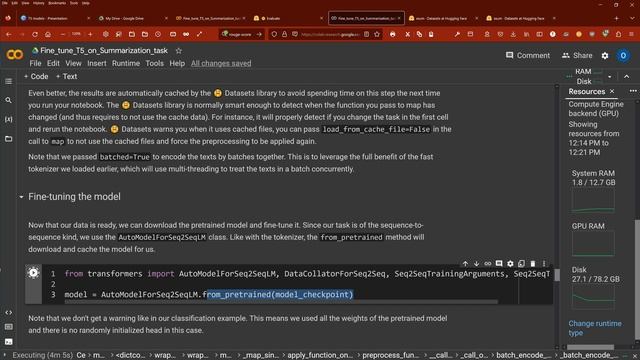640x360 pixels.
Task: Delete the cell with trash icon
Action: point(533,264)
